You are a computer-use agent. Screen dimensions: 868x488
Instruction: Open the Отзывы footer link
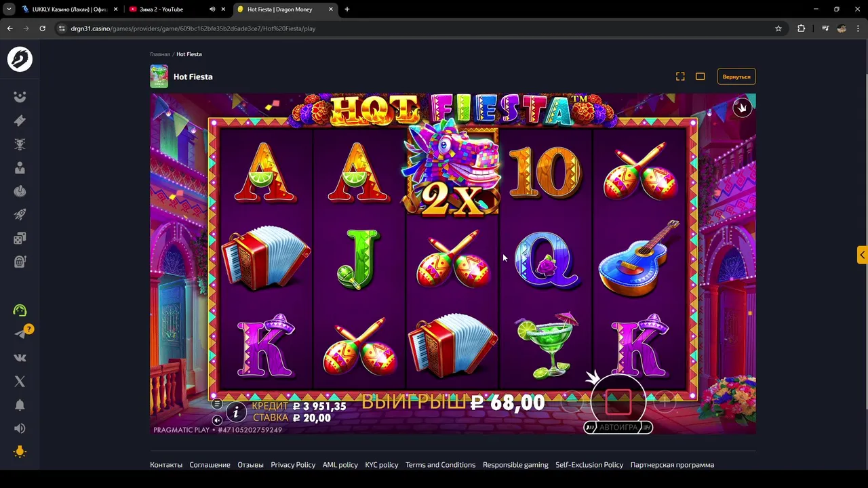[250, 465]
